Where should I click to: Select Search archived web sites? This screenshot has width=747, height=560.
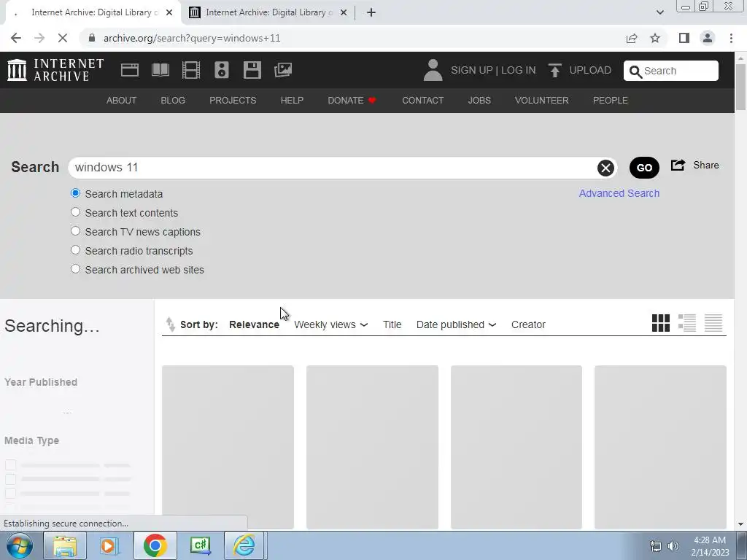click(x=75, y=269)
